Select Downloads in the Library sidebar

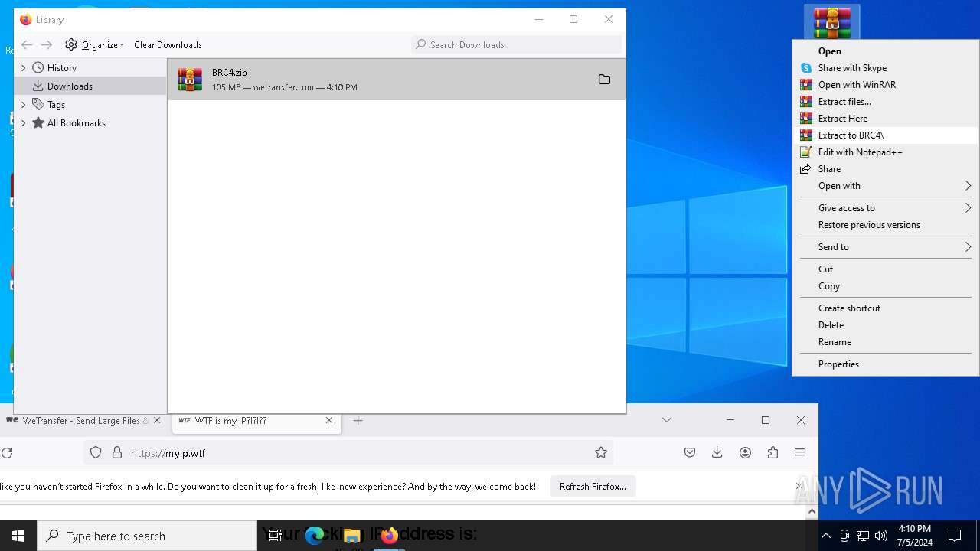pos(90,86)
